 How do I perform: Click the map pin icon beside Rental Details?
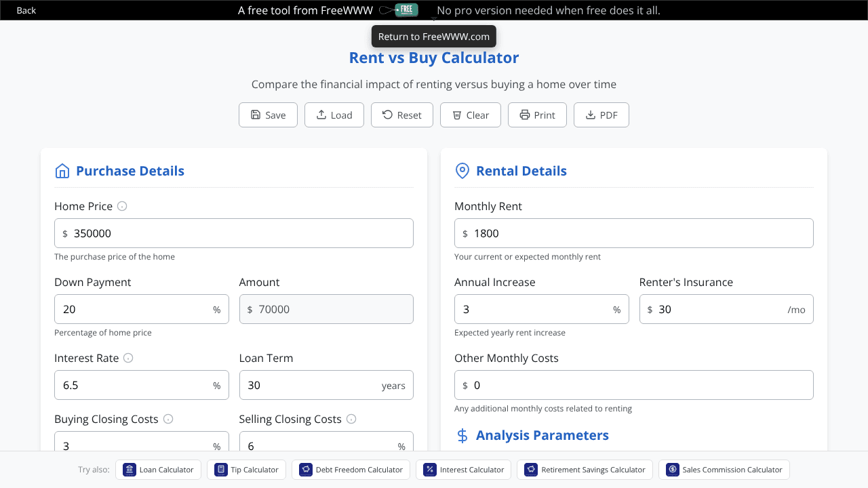tap(462, 171)
